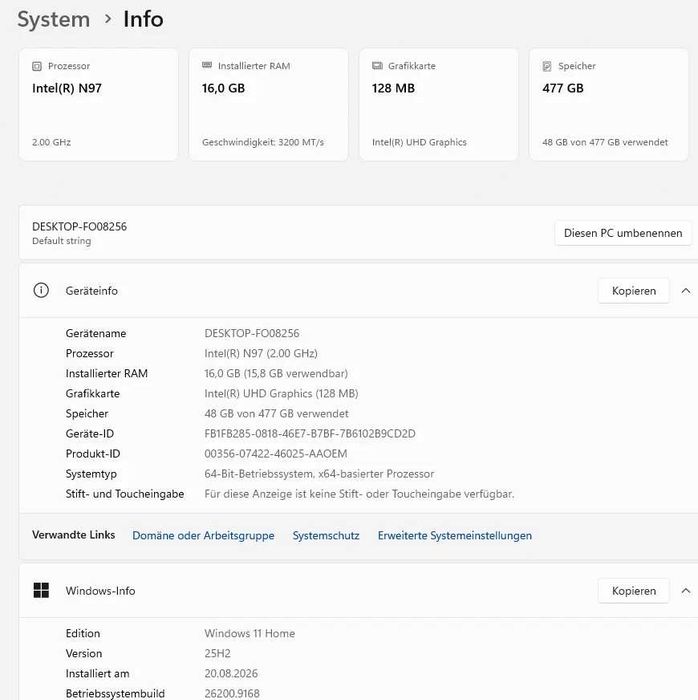Click the Windows-Info section header
The height and width of the screenshot is (700, 698).
click(358, 591)
